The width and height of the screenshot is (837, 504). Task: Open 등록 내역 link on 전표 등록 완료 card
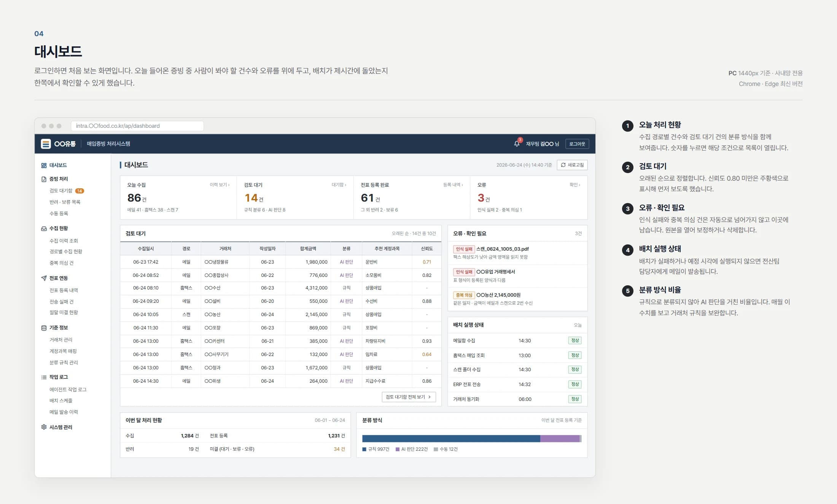click(x=453, y=184)
